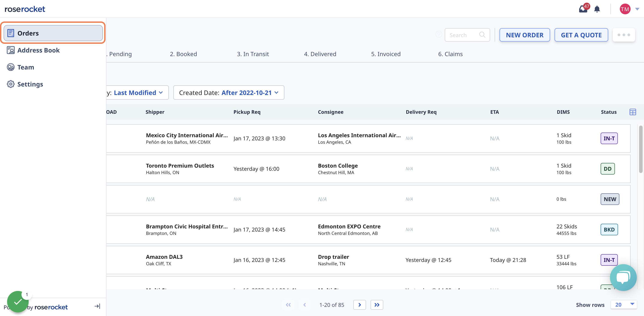Click the DIMS column header
Viewport: 644px width, 316px height.
(x=563, y=112)
